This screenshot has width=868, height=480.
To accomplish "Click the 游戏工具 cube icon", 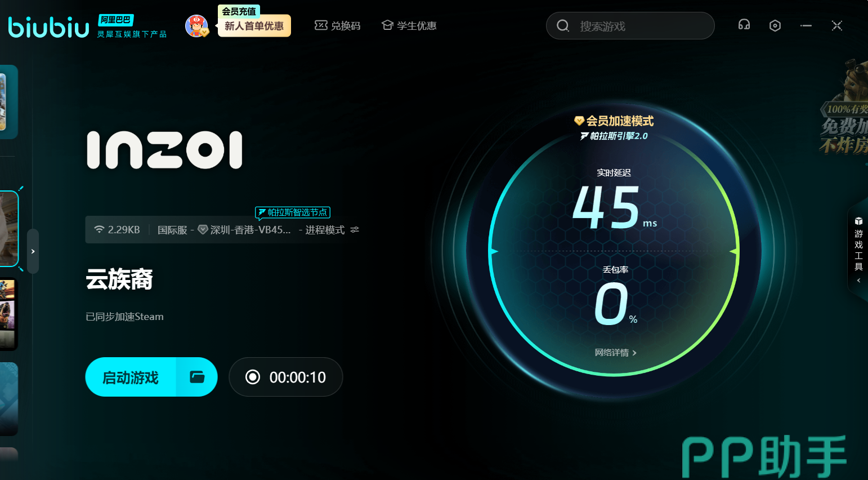I will point(858,221).
